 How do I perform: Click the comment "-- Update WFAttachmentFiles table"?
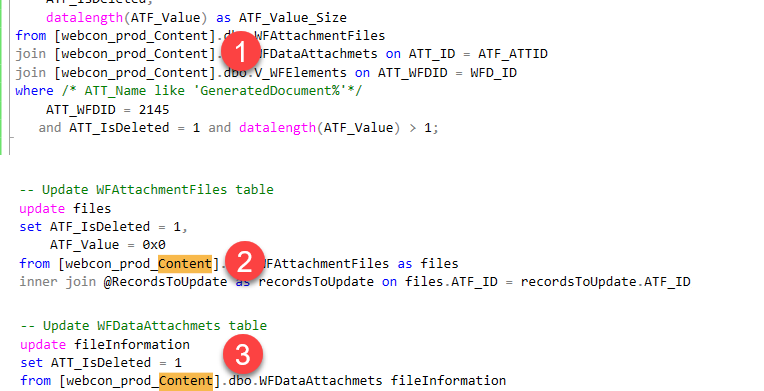coord(146,190)
